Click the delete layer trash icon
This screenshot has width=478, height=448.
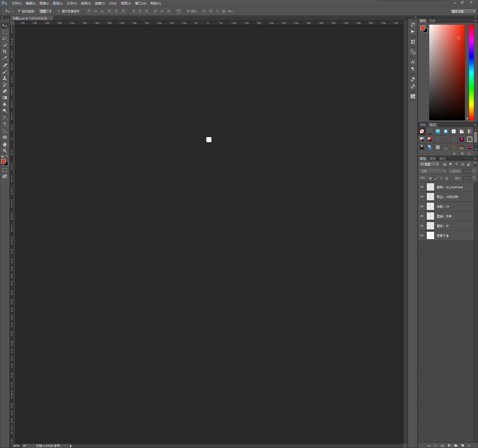(469, 446)
